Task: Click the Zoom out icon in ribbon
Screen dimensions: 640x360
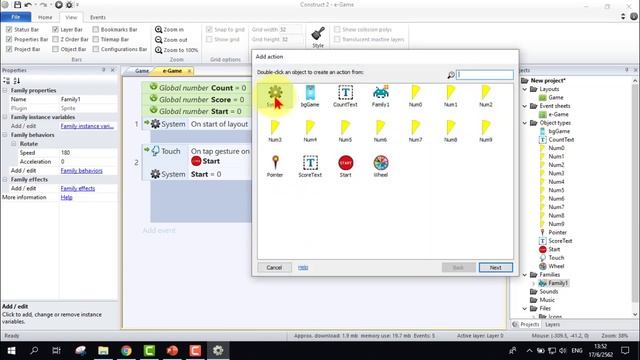Action: point(159,40)
